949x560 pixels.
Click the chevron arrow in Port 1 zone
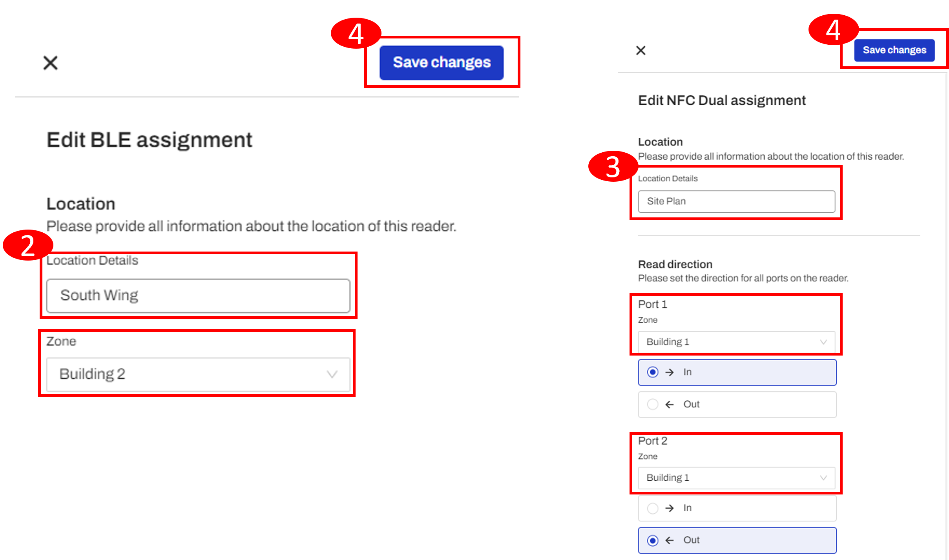click(x=823, y=342)
